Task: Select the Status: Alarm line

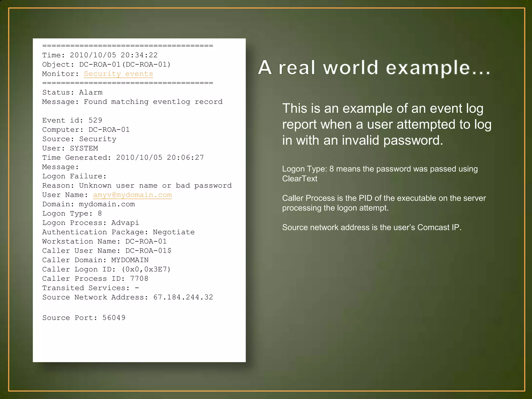Action: (72, 92)
